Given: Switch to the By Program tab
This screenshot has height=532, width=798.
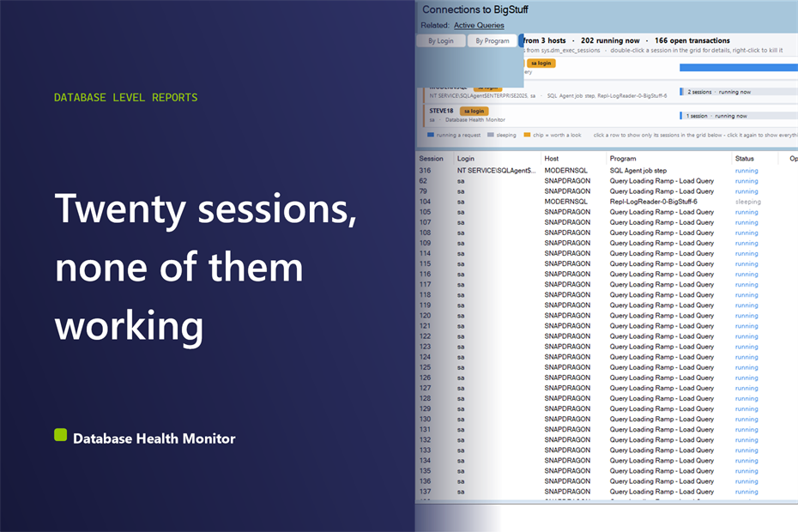Looking at the screenshot, I should [x=493, y=40].
